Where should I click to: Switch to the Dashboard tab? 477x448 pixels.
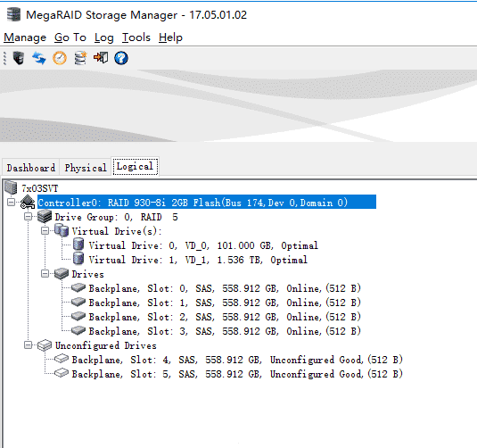click(31, 168)
